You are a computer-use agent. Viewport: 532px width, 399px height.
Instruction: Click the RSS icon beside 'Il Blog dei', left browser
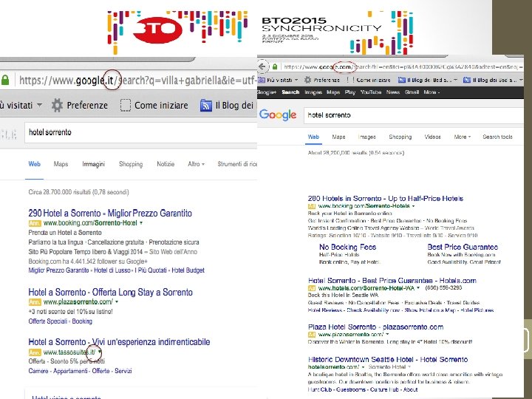tap(205, 105)
